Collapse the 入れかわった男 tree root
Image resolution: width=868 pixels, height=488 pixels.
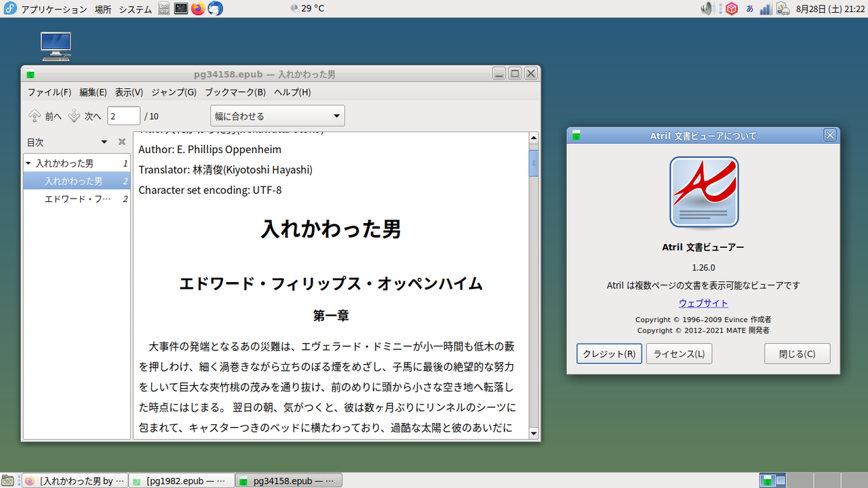(28, 163)
